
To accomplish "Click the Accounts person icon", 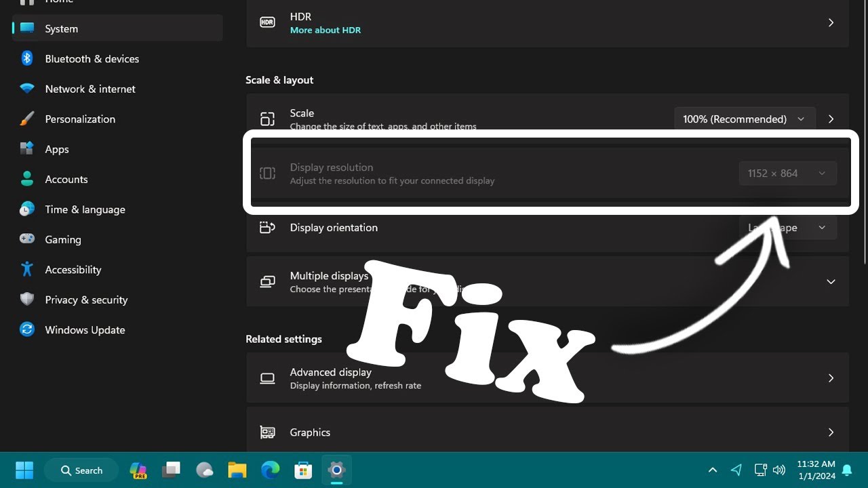I will [x=27, y=179].
